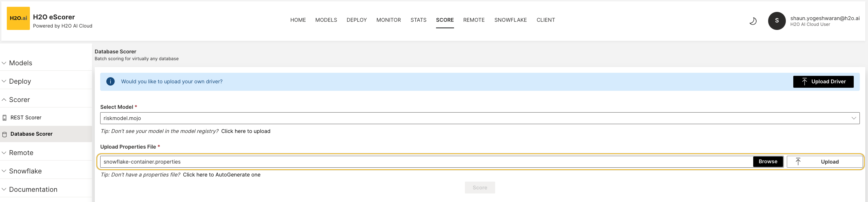This screenshot has height=202, width=868.
Task: Expand the Deploy sidebar section
Action: (x=46, y=81)
